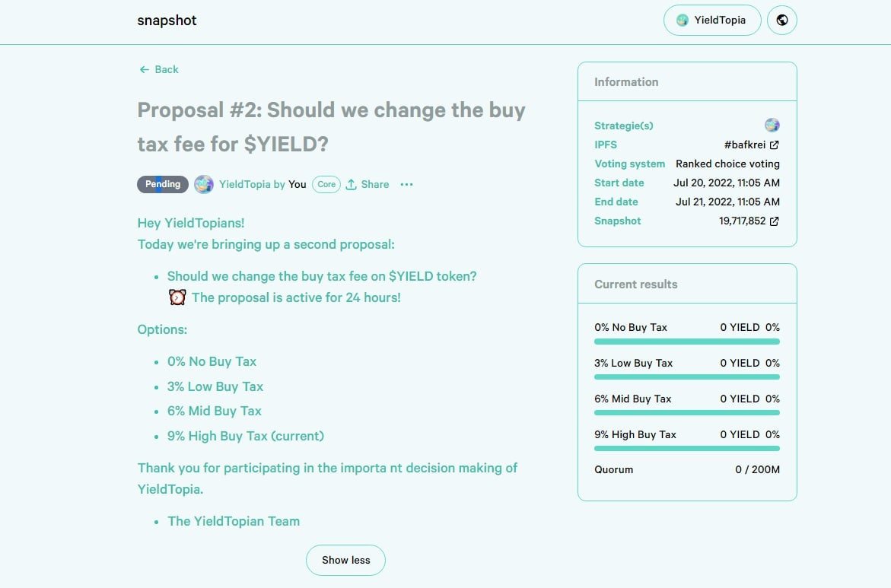
Task: Click the Share upload icon
Action: point(351,184)
